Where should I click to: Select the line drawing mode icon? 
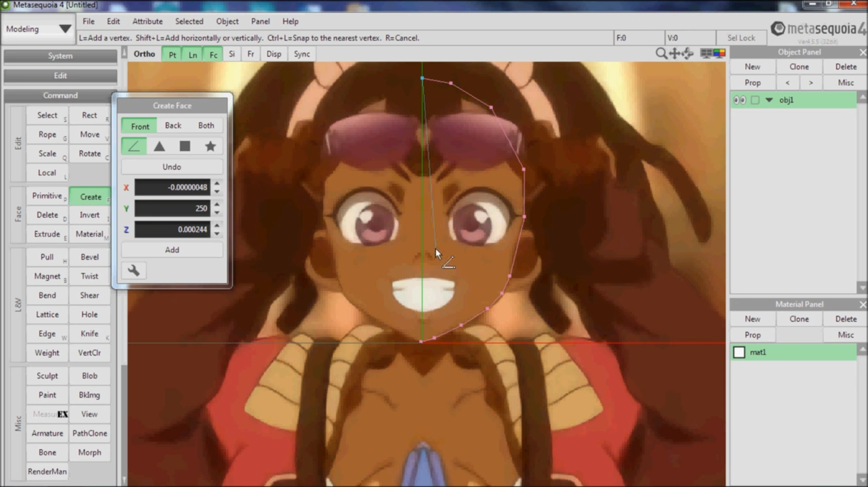(x=134, y=147)
